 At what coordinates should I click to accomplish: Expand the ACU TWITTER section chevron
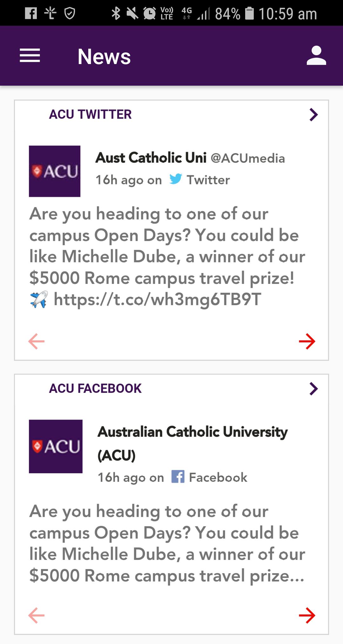[313, 115]
